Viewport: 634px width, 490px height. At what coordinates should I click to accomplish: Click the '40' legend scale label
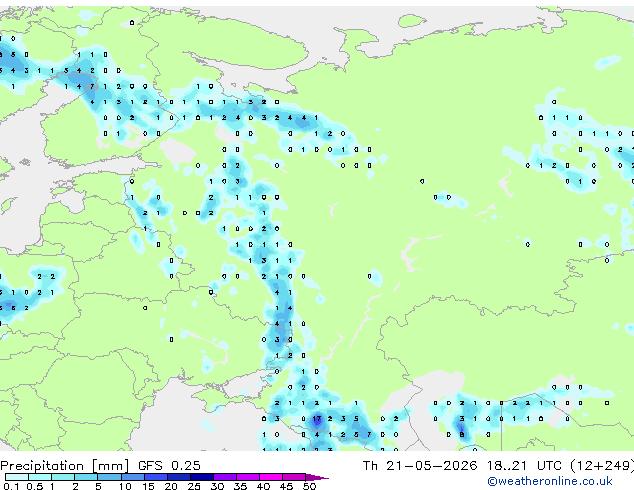pyautogui.click(x=263, y=486)
